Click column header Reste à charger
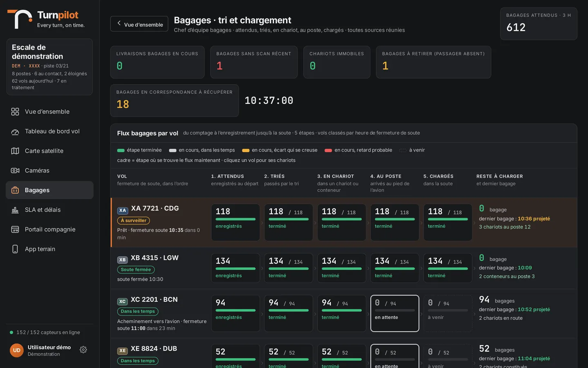This screenshot has width=588, height=368. pyautogui.click(x=500, y=176)
